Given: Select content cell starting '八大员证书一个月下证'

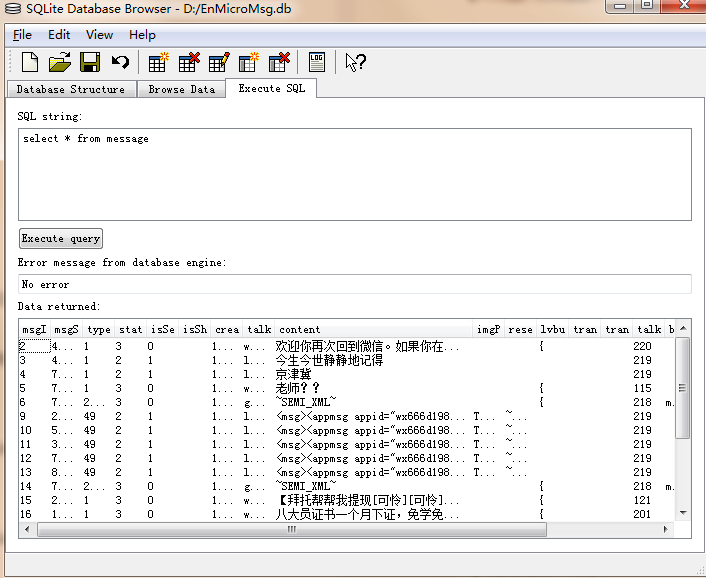Looking at the screenshot, I should [x=373, y=514].
